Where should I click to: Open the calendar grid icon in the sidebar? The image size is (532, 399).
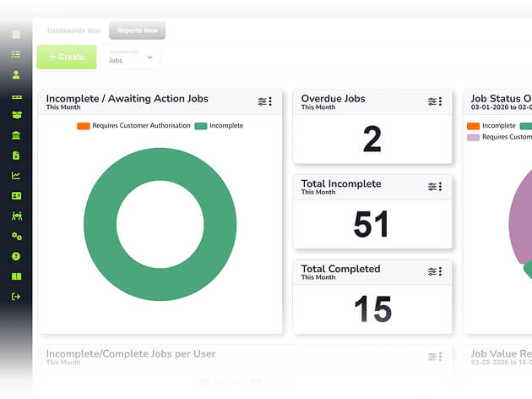tap(16, 35)
